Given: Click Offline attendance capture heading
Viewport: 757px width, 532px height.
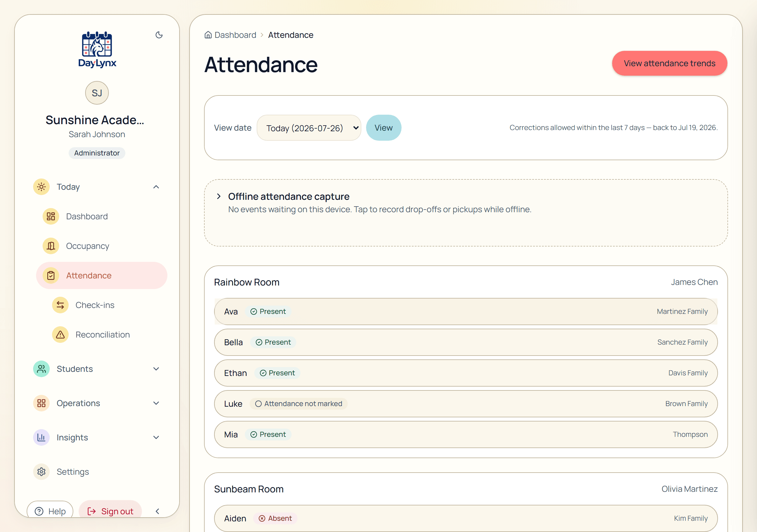Looking at the screenshot, I should coord(289,197).
